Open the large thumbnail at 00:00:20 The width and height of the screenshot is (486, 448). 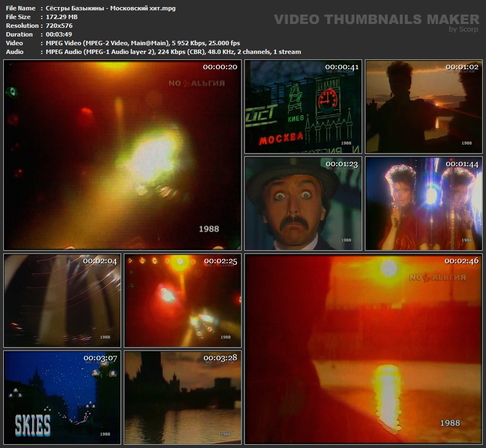122,155
